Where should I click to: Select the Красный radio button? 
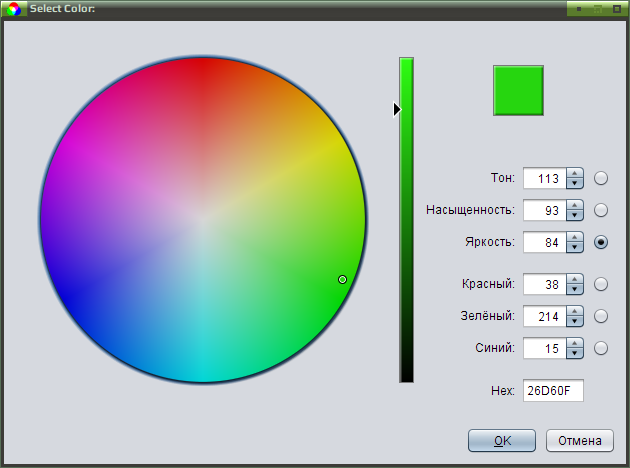pyautogui.click(x=601, y=284)
